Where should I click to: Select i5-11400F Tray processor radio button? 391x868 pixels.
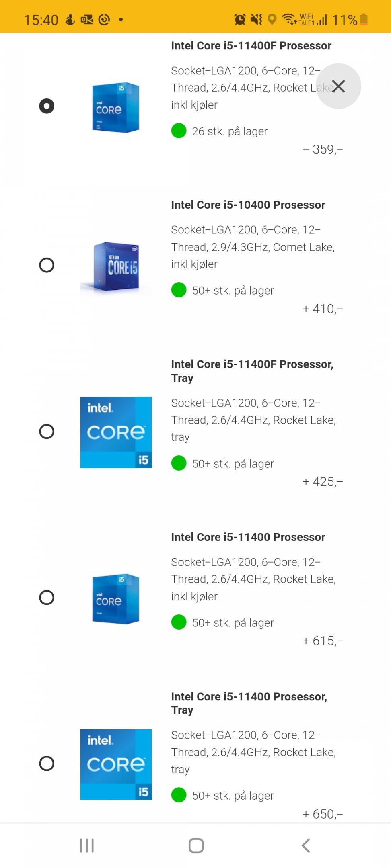coord(47,432)
